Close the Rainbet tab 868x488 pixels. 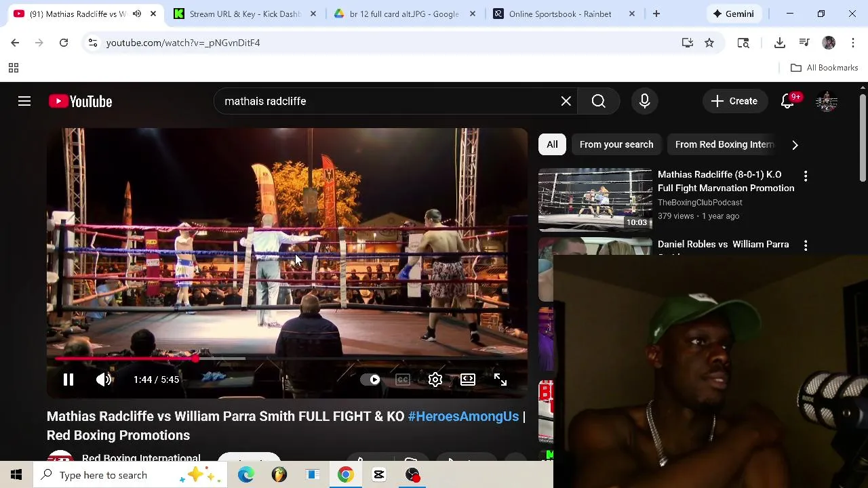632,14
